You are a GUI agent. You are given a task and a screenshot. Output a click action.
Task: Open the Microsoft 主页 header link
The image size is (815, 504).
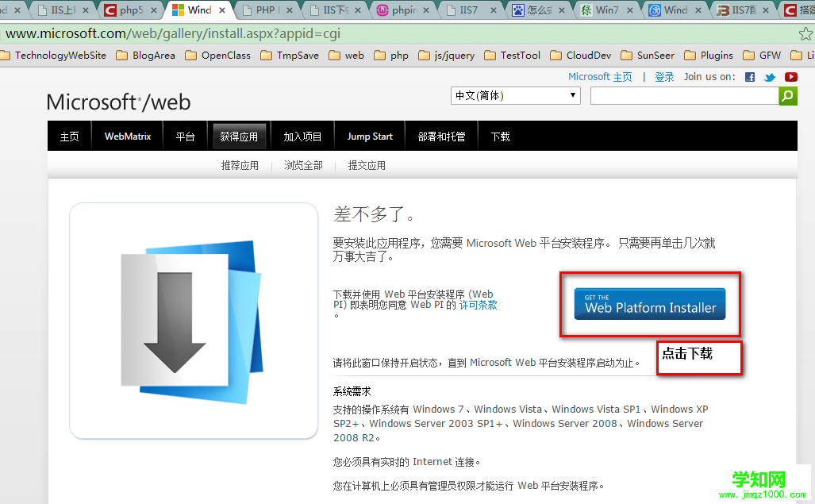point(600,77)
